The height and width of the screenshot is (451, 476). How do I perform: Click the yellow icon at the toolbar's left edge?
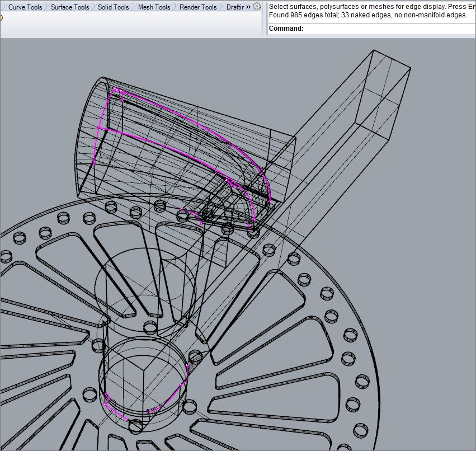coord(1,17)
